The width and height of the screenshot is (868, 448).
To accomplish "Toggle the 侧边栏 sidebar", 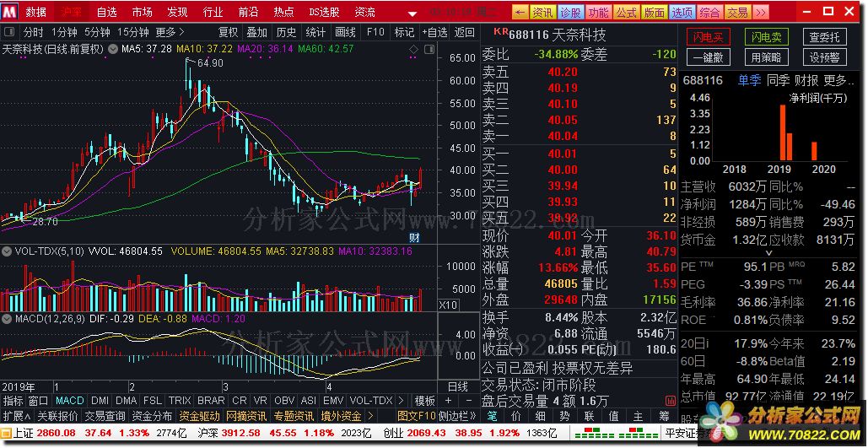I will [x=456, y=415].
